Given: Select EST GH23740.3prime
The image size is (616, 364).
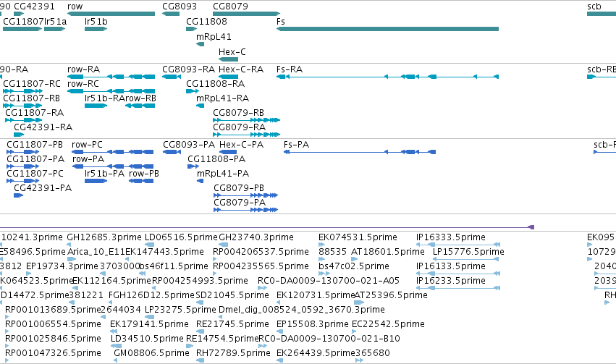Looking at the screenshot, I should click(x=256, y=237).
